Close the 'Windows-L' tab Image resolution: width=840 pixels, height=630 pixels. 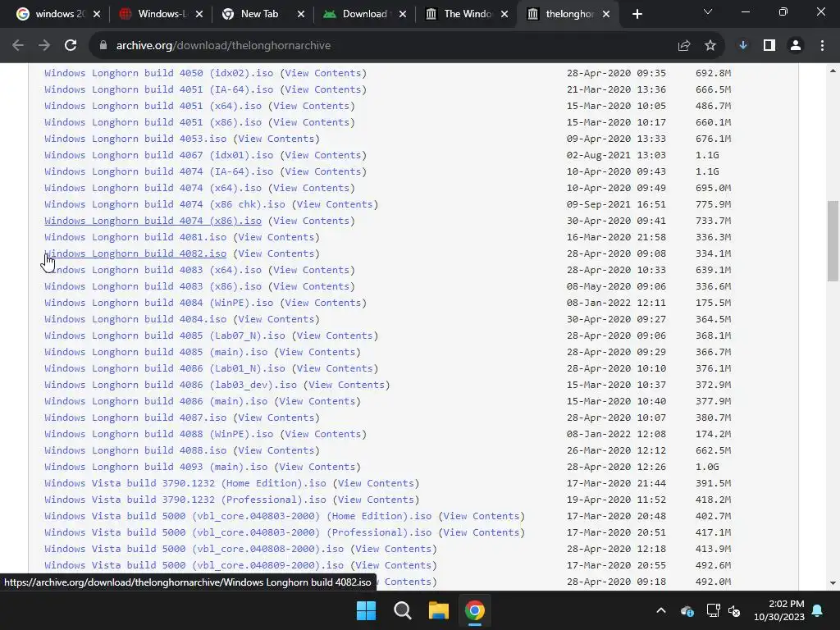coord(199,15)
